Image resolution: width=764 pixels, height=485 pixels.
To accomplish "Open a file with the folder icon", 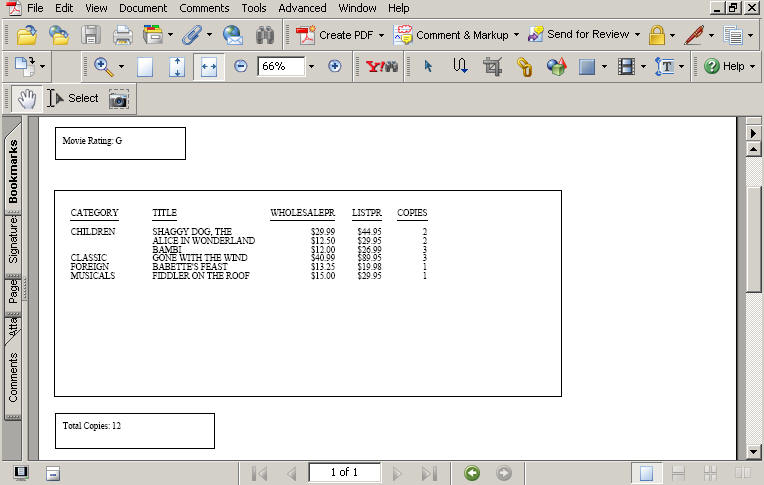I will point(27,35).
